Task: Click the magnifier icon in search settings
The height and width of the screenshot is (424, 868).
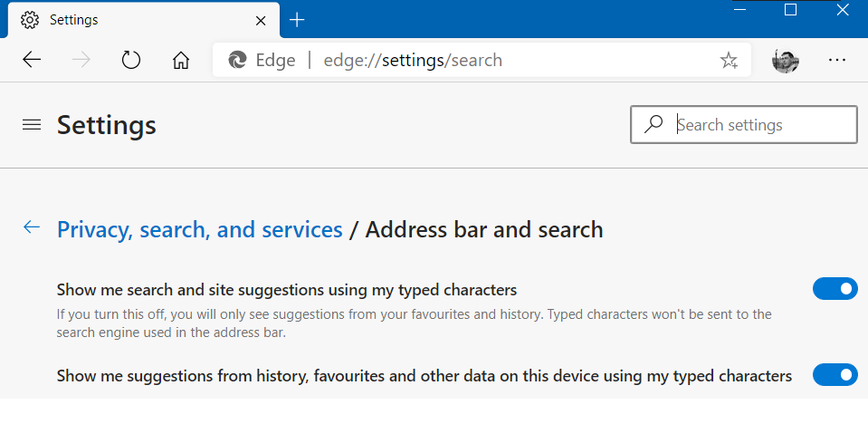Action: [x=653, y=125]
